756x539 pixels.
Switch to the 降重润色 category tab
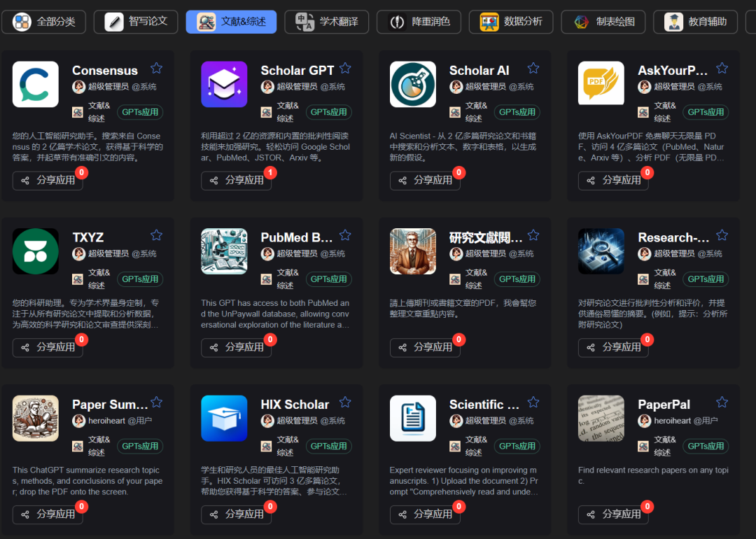pyautogui.click(x=419, y=22)
